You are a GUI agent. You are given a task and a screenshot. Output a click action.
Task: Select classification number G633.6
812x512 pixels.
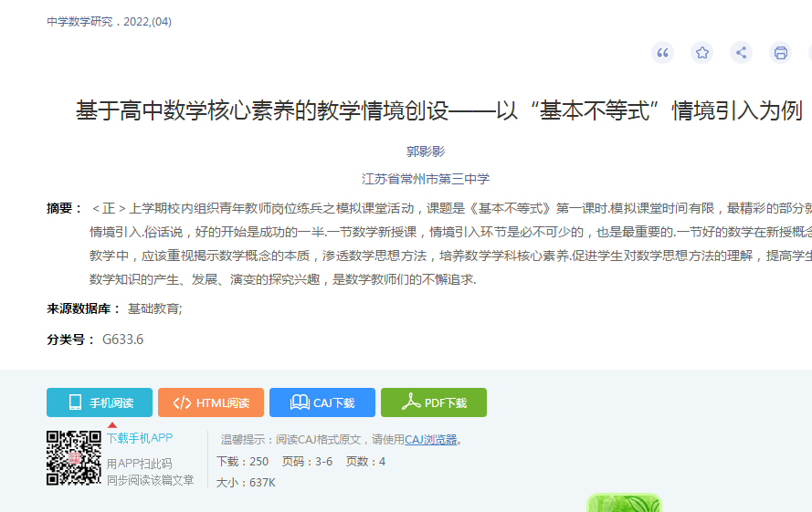(122, 340)
